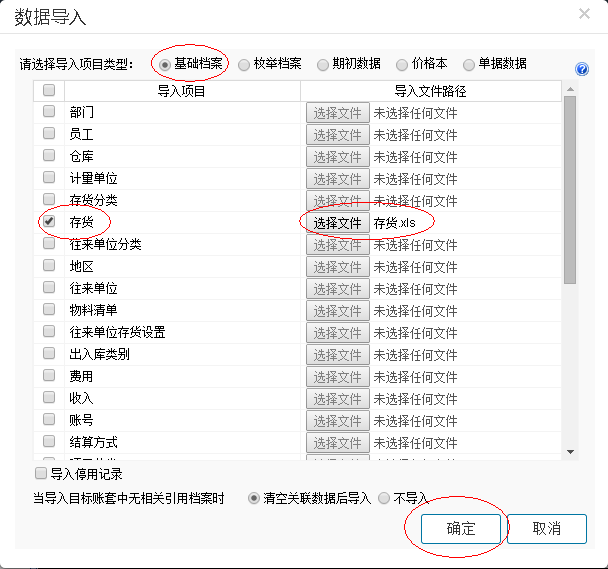Click the scroll-down arrow of the list scrollbar

click(570, 452)
